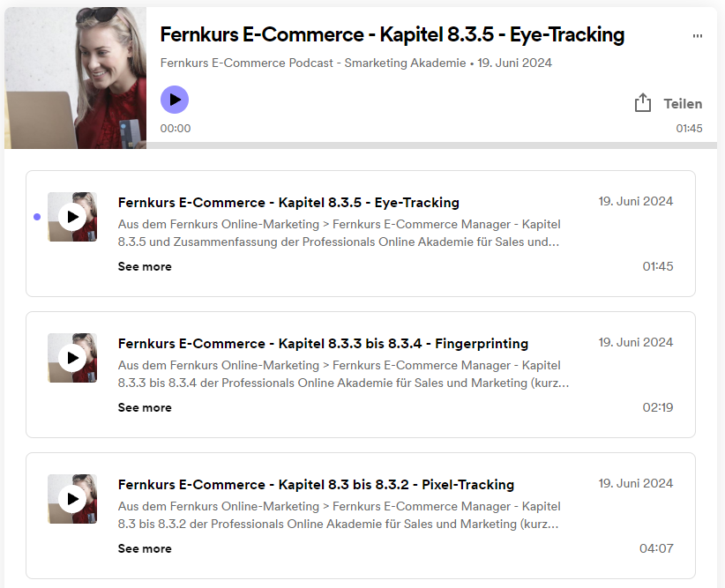Select the Eye-Tracking episode title
The image size is (725, 588).
point(289,202)
